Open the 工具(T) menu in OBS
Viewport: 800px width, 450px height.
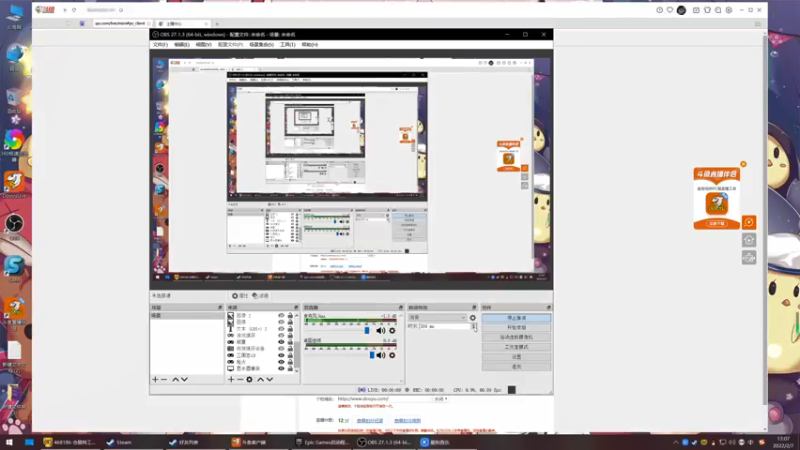287,45
